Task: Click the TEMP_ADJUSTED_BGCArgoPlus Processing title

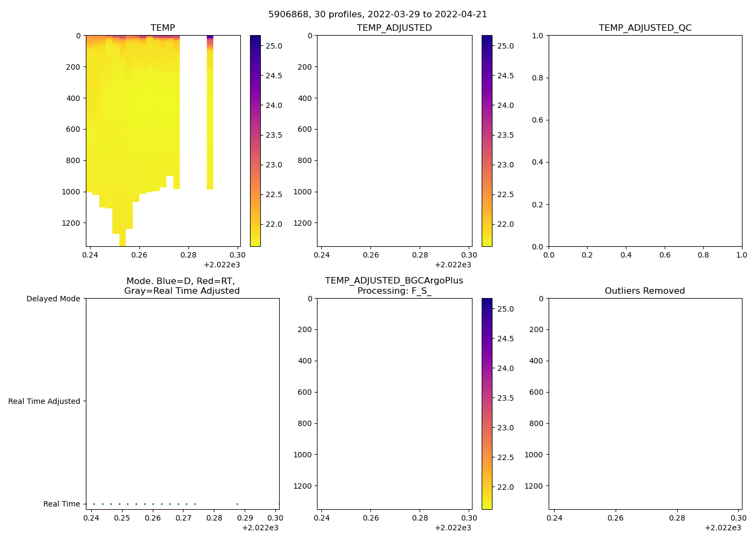Action: 394,286
